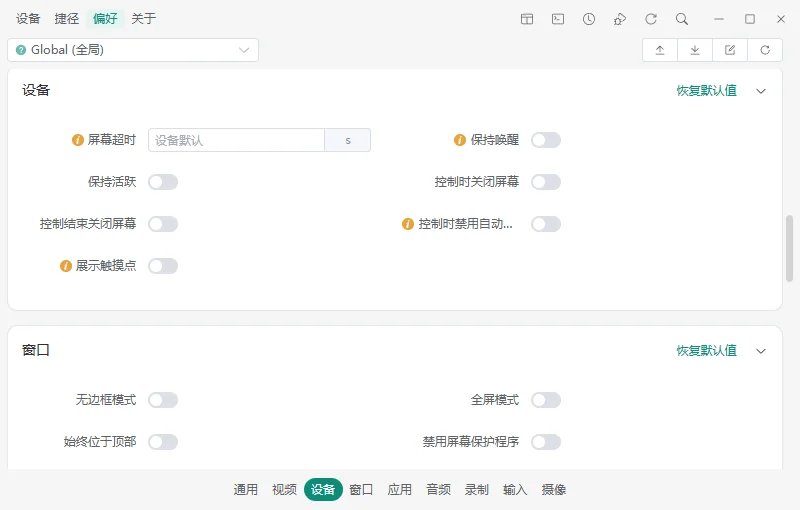The height and width of the screenshot is (510, 800).
Task: Click the 屏幕超时 input field
Action: pyautogui.click(x=236, y=140)
